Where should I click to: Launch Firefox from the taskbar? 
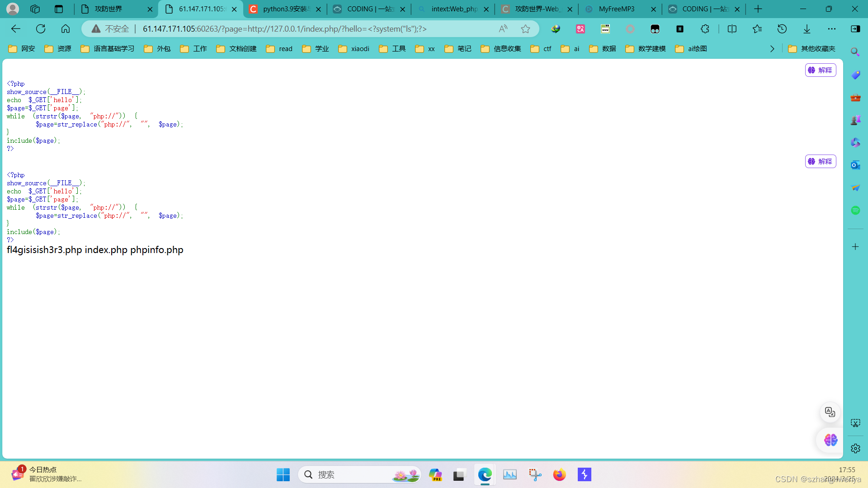point(559,474)
